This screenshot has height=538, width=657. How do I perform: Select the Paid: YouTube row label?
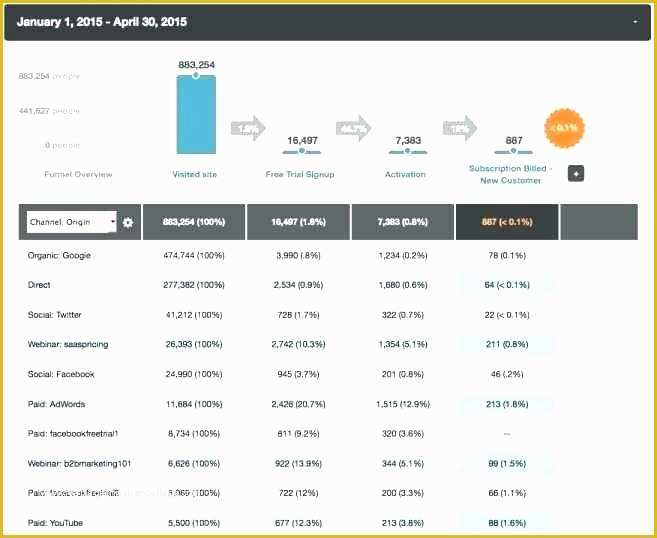click(55, 523)
